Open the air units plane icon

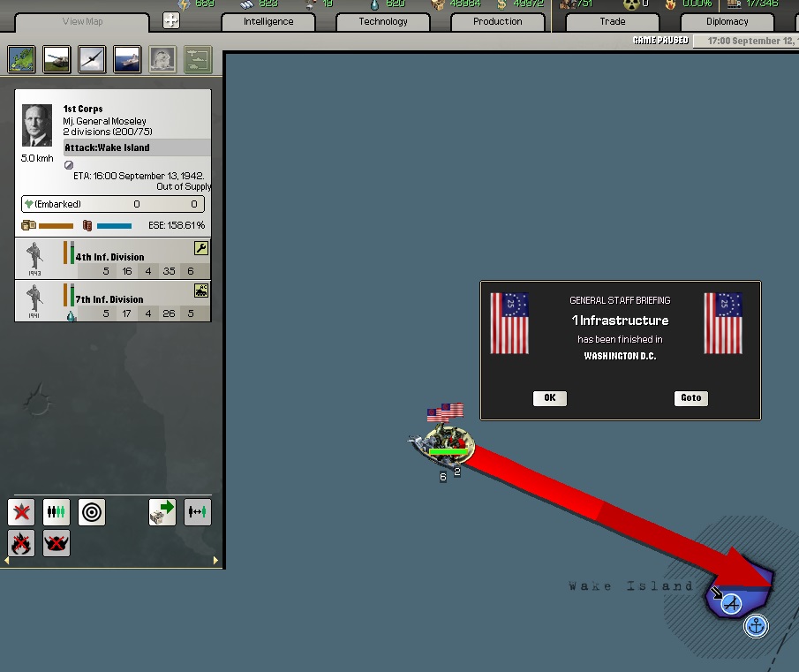click(x=93, y=59)
